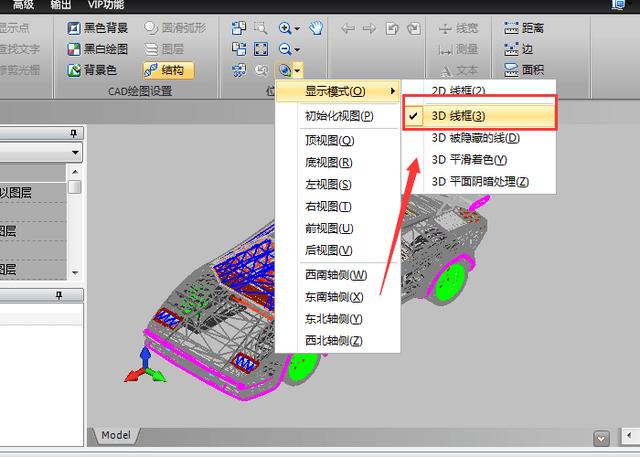This screenshot has width=640, height=457.
Task: Select the pan hand tool
Action: [x=316, y=28]
